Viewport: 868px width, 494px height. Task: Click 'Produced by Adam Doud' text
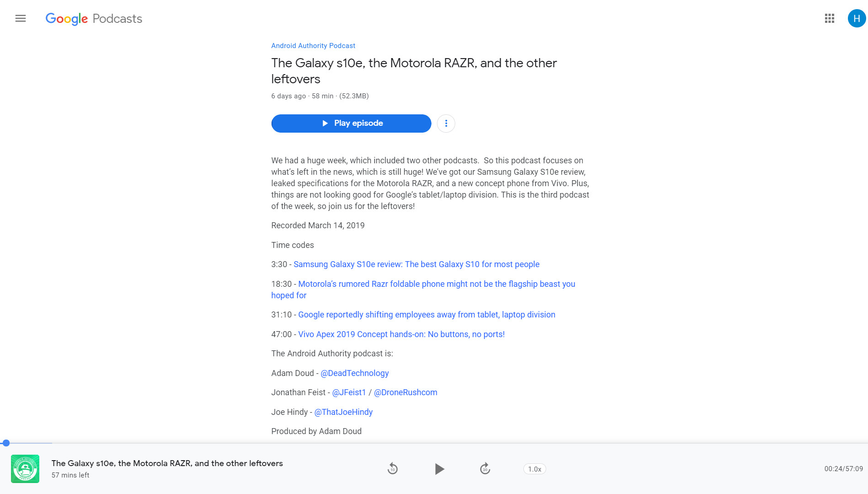[x=316, y=431]
